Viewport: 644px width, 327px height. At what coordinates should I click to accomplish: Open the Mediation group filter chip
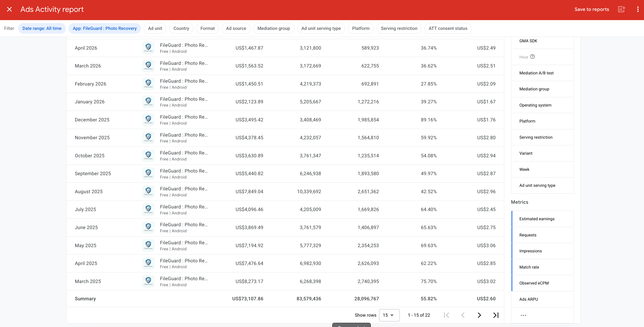(274, 28)
